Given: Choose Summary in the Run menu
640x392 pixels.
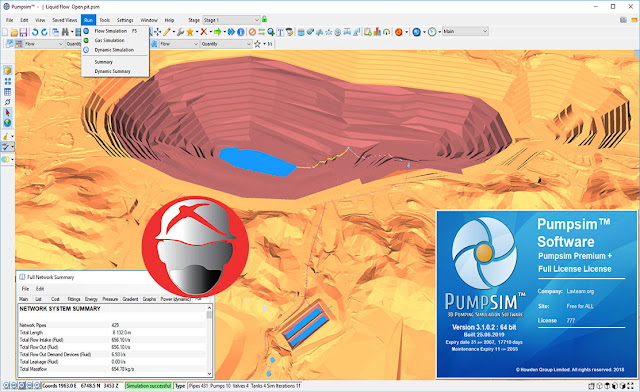Looking at the screenshot, I should (x=115, y=62).
